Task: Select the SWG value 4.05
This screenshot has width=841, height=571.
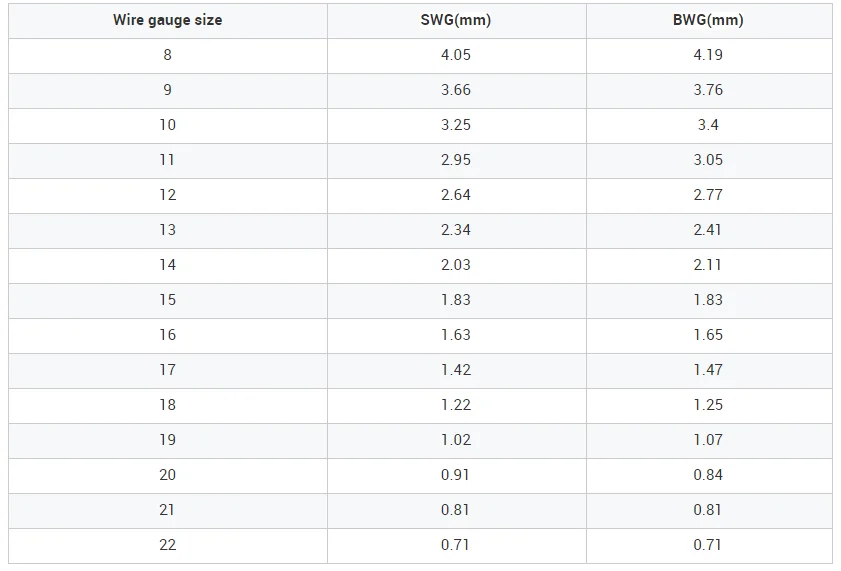Action: click(x=455, y=55)
